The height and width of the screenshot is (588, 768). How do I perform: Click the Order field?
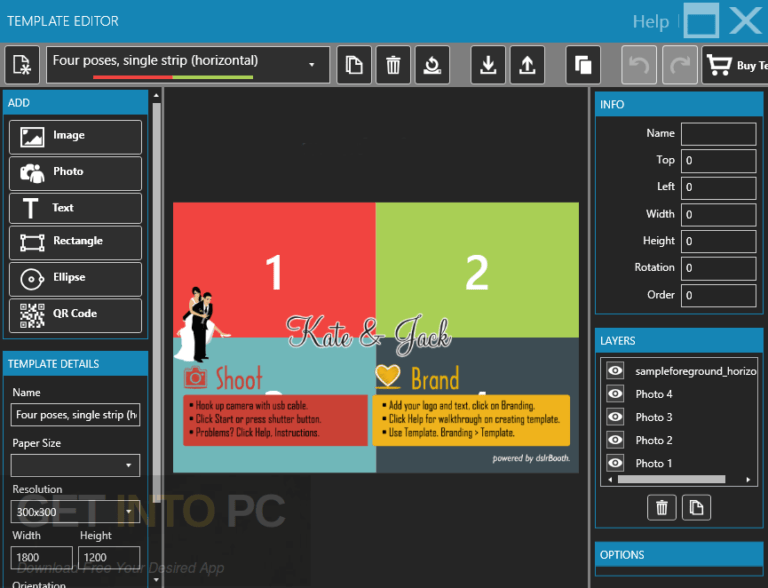coord(719,295)
